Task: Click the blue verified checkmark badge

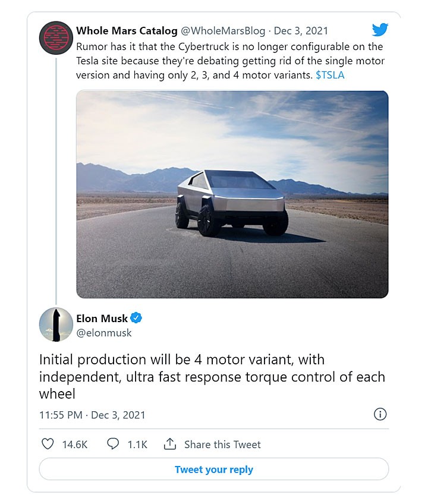Action: tap(136, 318)
